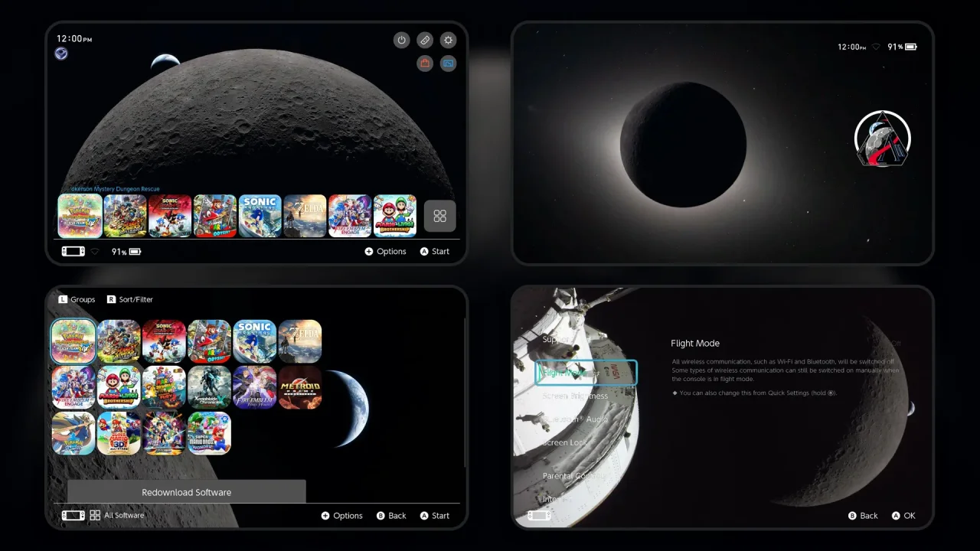The image size is (980, 551).
Task: Click the console icon in the All Software footer
Action: pyautogui.click(x=73, y=515)
